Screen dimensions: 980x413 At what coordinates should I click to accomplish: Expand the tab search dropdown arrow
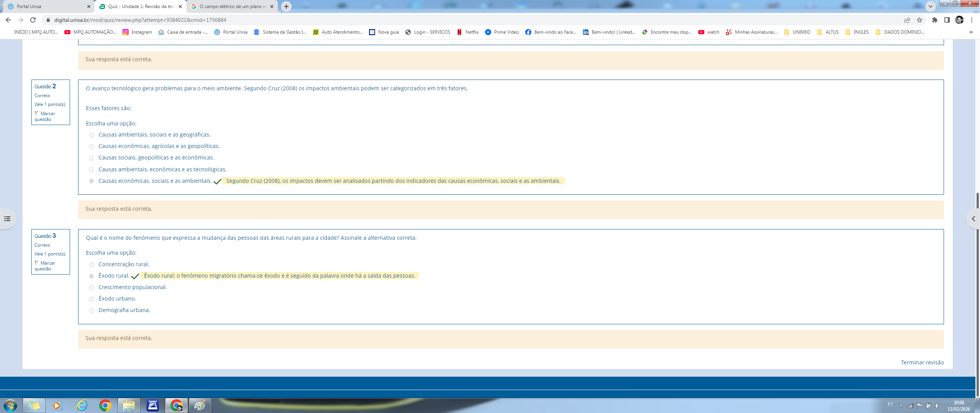(931, 6)
